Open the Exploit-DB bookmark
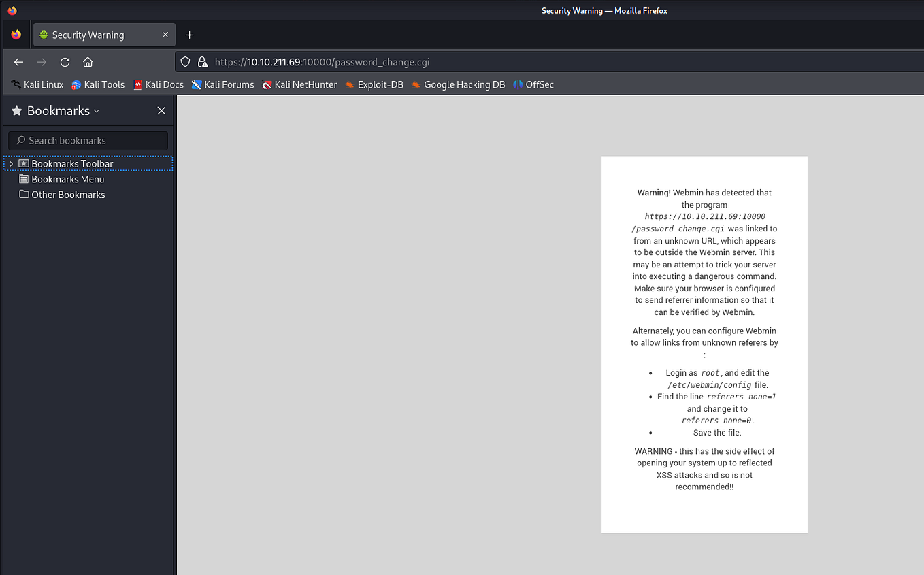The width and height of the screenshot is (924, 575). point(374,84)
